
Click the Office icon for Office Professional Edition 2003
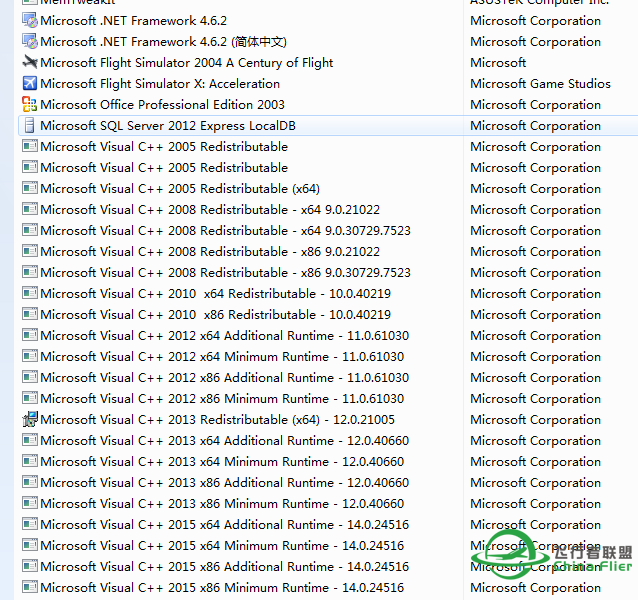coord(30,105)
